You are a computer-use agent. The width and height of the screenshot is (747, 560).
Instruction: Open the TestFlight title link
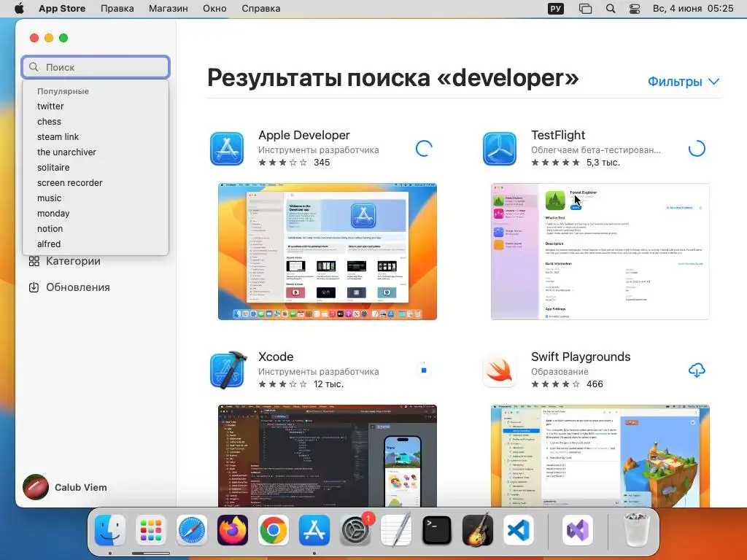click(x=558, y=135)
